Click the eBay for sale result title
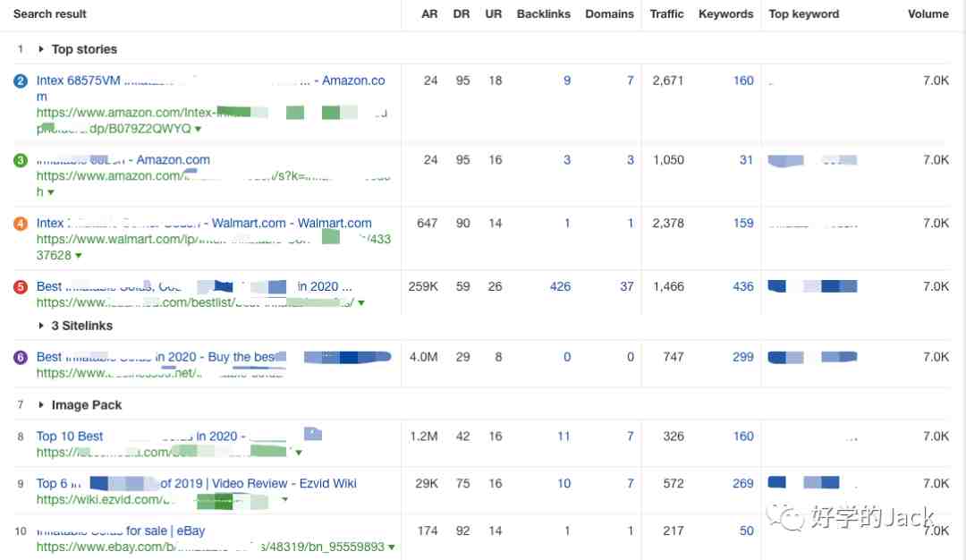This screenshot has width=966, height=560. point(121,531)
